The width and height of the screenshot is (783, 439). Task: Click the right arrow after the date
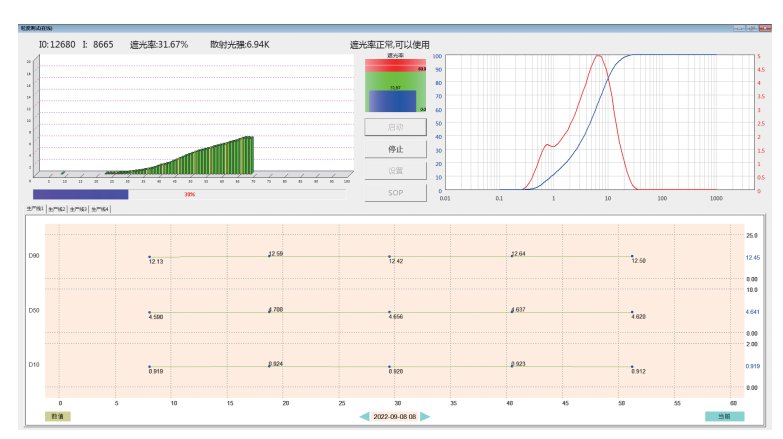point(425,416)
